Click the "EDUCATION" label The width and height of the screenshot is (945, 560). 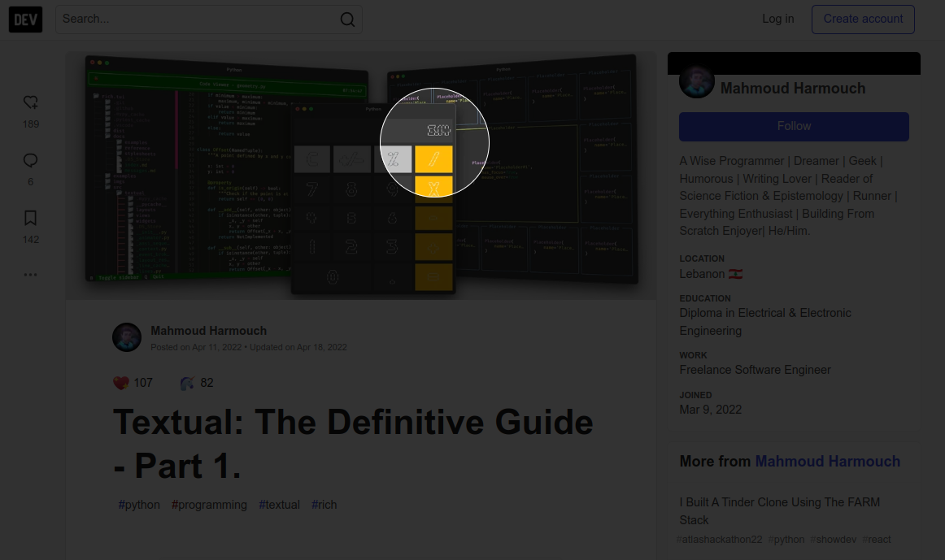point(705,298)
